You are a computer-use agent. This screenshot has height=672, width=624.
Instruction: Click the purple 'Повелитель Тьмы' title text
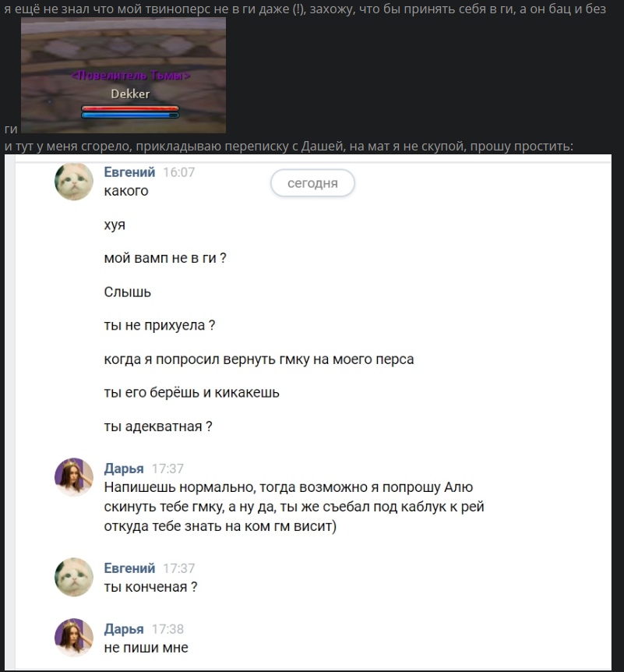(130, 76)
